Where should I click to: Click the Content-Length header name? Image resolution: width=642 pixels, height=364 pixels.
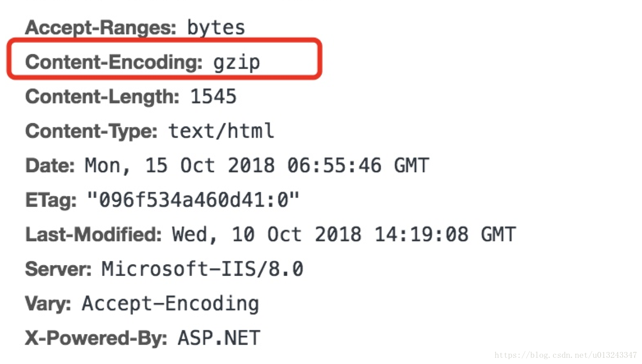102,97
